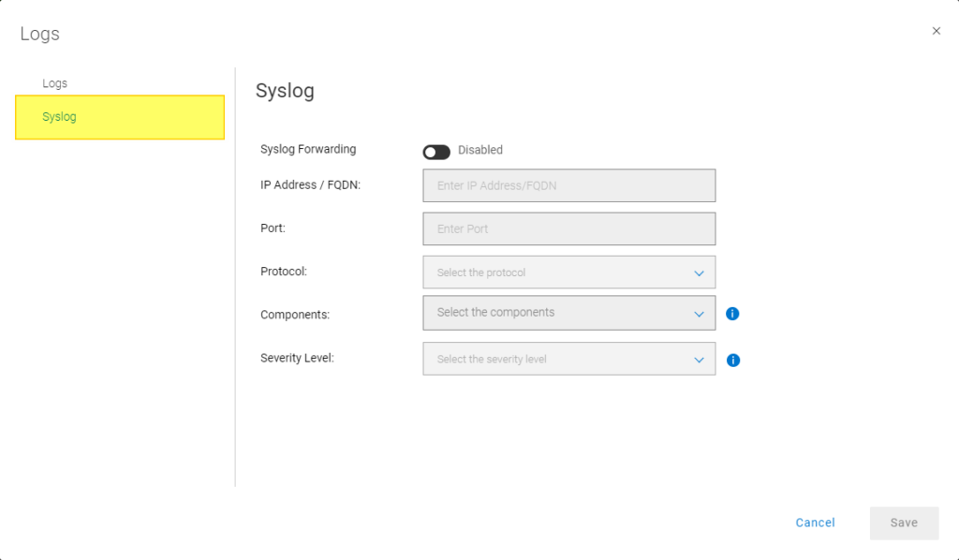The image size is (959, 560).
Task: Click the Components tooltip icon
Action: 732,313
